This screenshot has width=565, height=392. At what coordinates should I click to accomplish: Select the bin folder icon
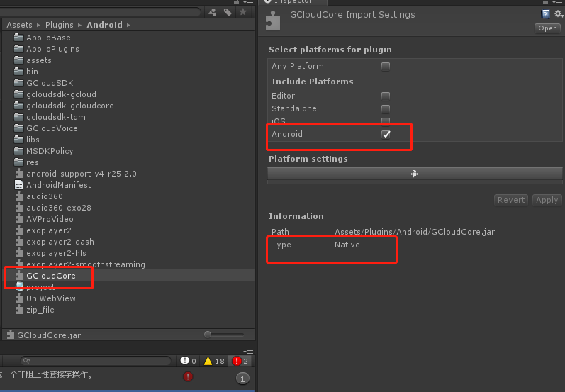(18, 72)
